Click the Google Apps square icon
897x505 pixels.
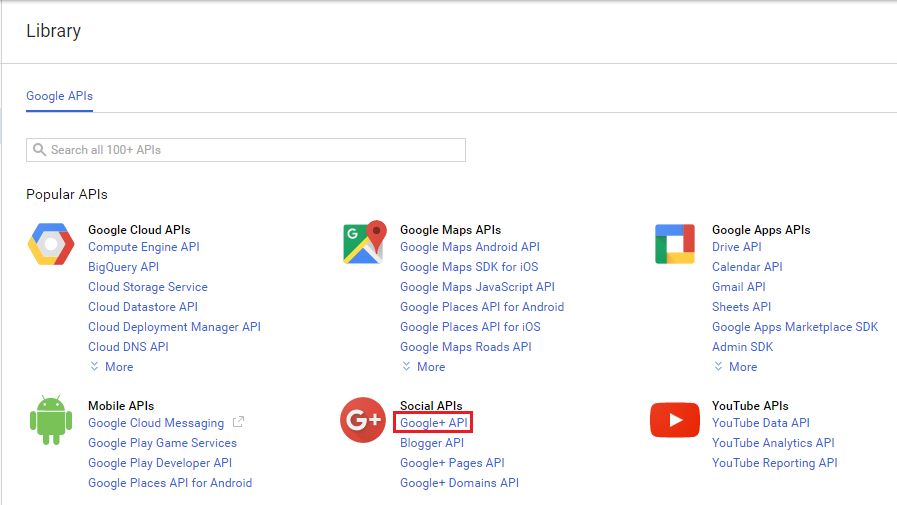[x=675, y=244]
